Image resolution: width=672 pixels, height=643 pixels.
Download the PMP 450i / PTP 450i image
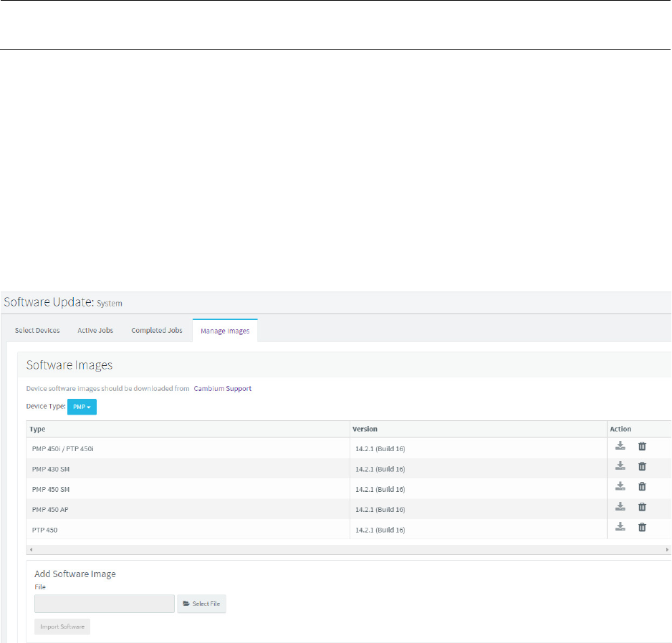point(620,446)
